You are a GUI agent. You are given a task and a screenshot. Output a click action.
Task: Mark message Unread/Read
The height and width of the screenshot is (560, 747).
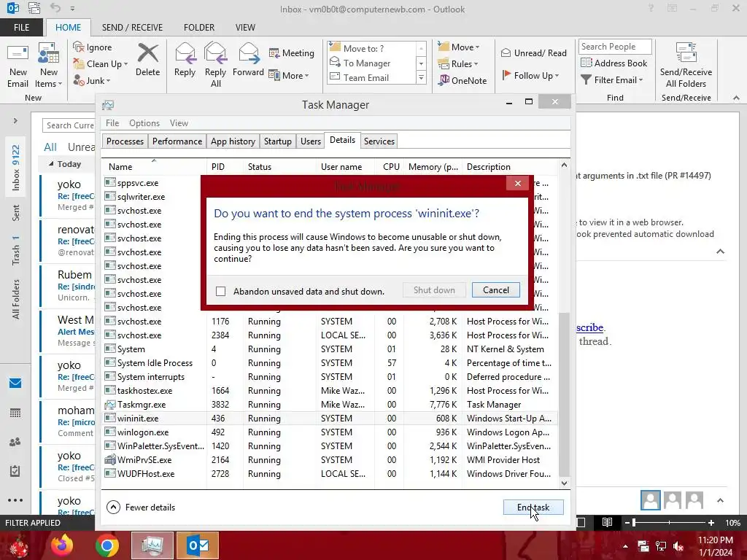pos(533,52)
